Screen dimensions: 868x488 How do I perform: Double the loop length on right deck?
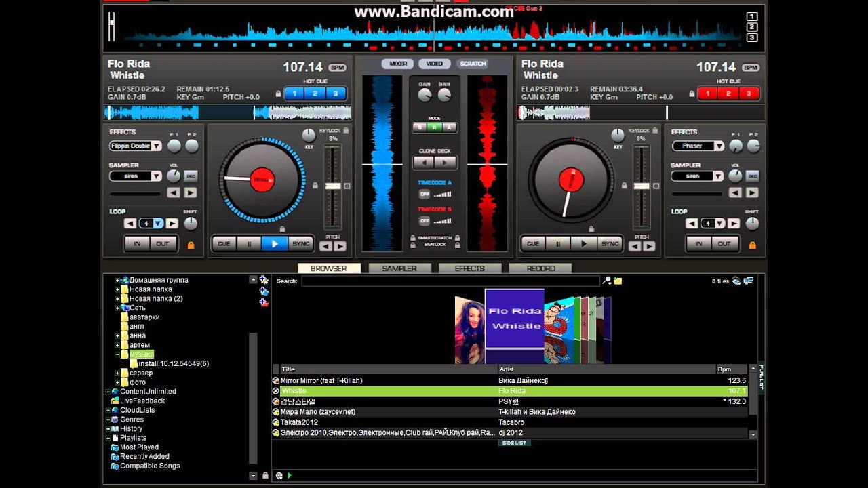coord(733,223)
